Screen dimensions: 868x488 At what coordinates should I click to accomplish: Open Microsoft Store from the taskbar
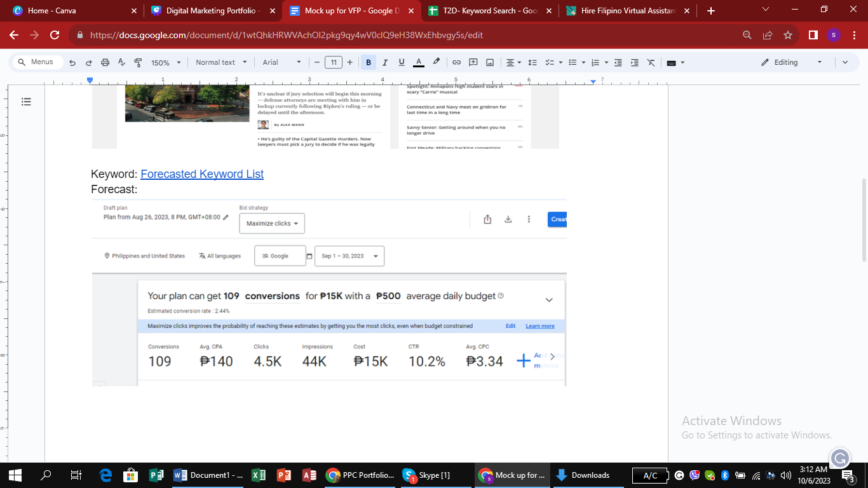[x=130, y=475]
